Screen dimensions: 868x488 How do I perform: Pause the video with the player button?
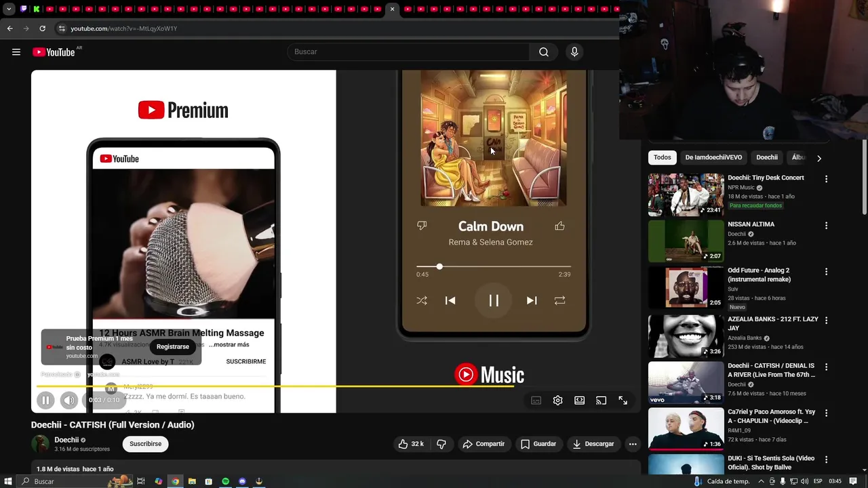coord(45,401)
